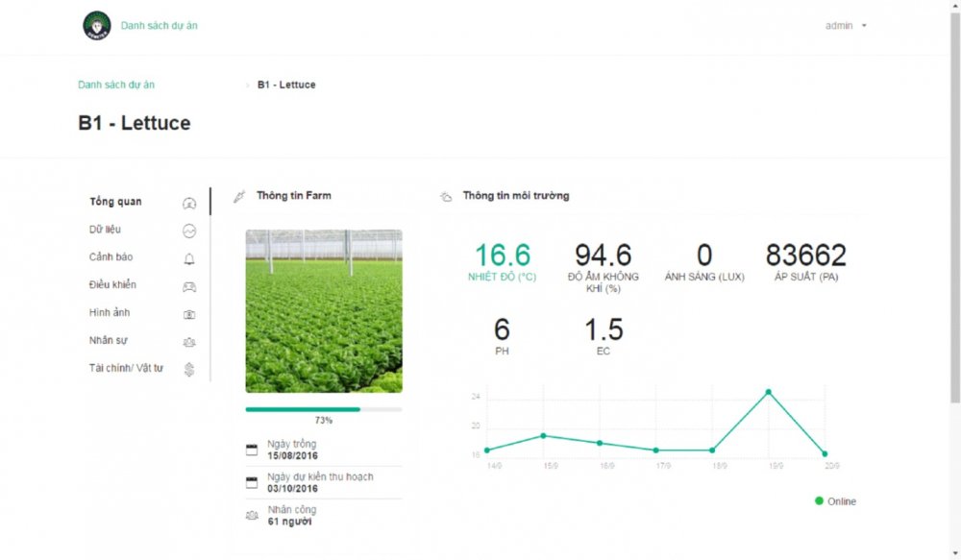Click the Tổng quan dashboard icon
This screenshot has width=961, height=560.
coord(189,203)
